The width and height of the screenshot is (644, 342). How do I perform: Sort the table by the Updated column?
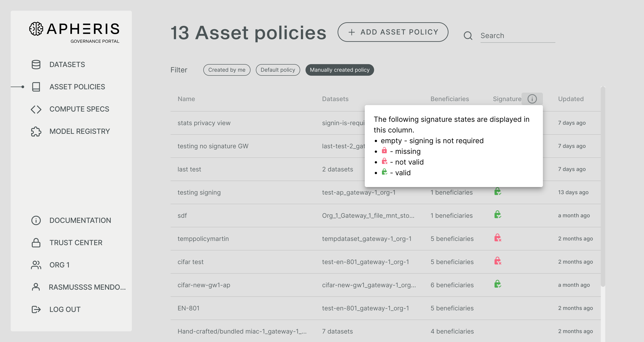[571, 99]
